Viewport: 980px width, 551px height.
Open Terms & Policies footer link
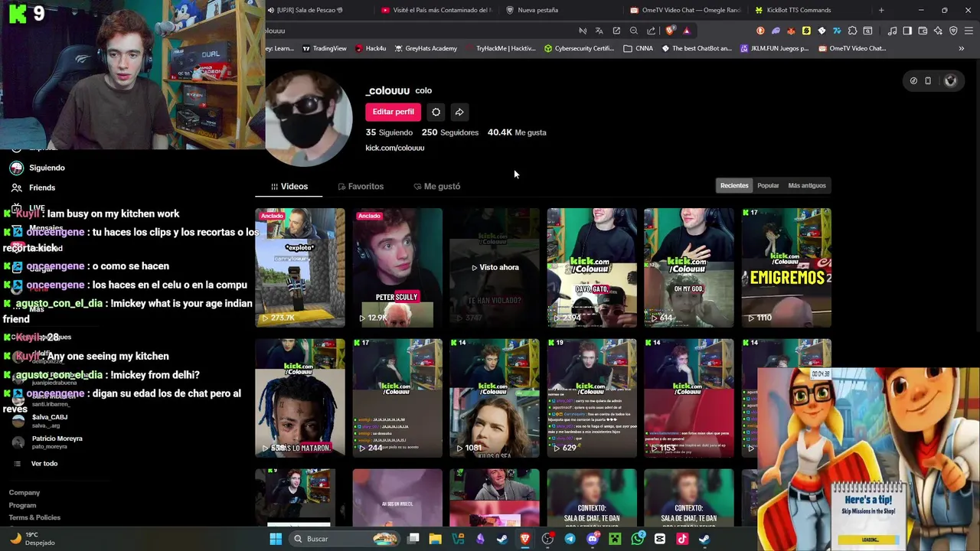click(34, 517)
